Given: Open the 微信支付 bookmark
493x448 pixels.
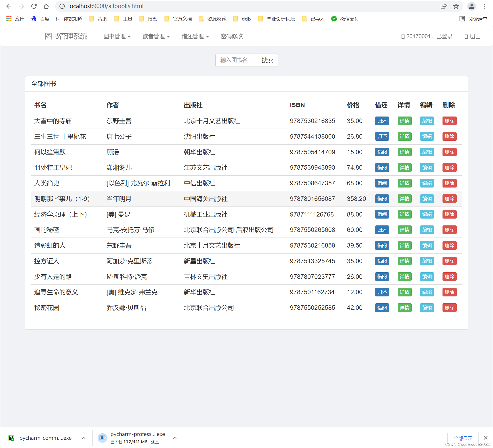Looking at the screenshot, I should [349, 19].
